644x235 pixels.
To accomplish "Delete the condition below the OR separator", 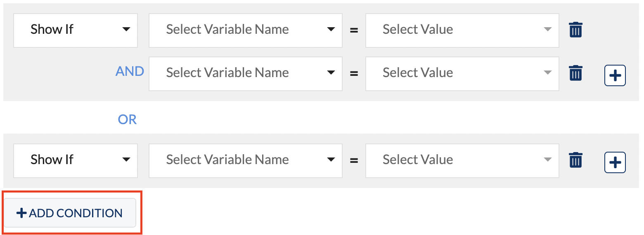I will click(x=575, y=160).
